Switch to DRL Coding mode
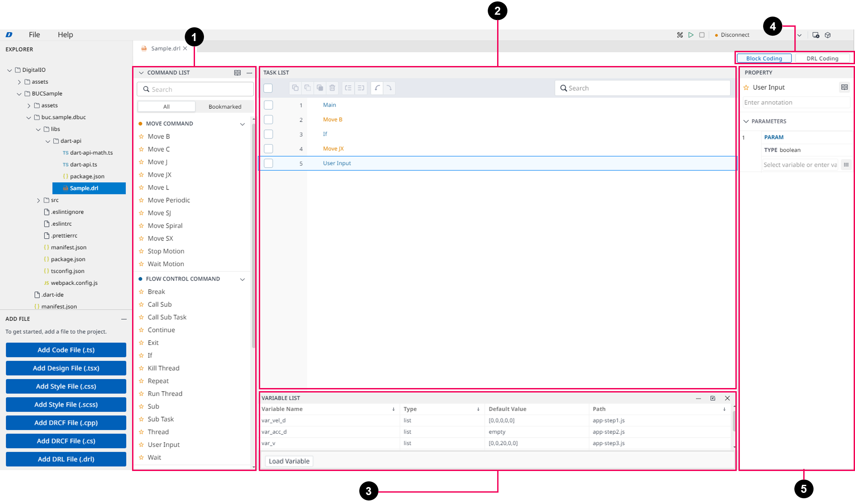Screen dimensions: 855x504 [x=822, y=58]
